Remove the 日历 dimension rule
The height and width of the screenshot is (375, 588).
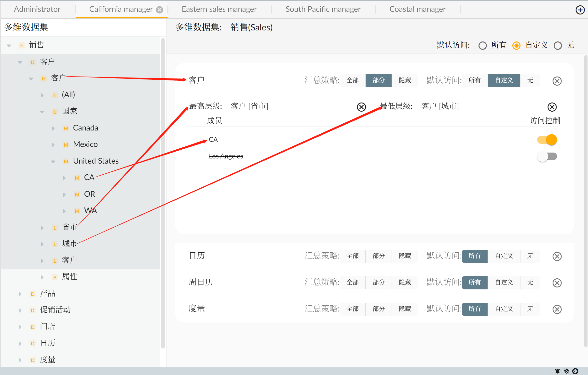[x=557, y=256]
